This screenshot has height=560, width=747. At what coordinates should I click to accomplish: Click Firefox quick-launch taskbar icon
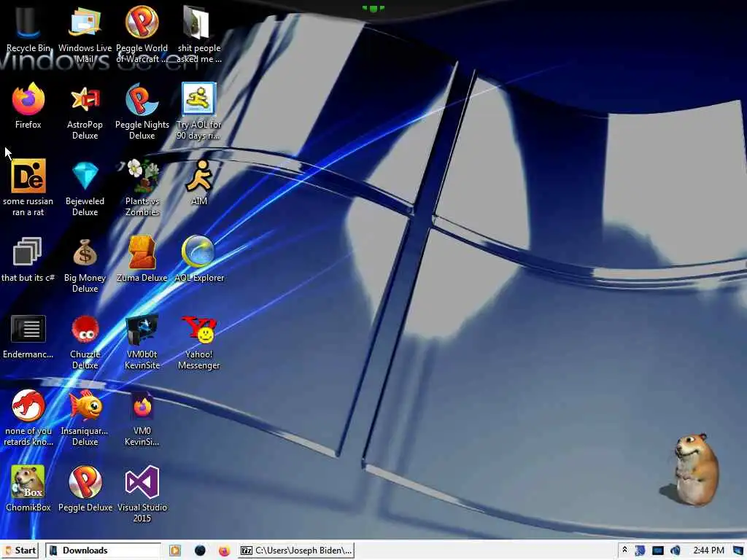click(225, 551)
